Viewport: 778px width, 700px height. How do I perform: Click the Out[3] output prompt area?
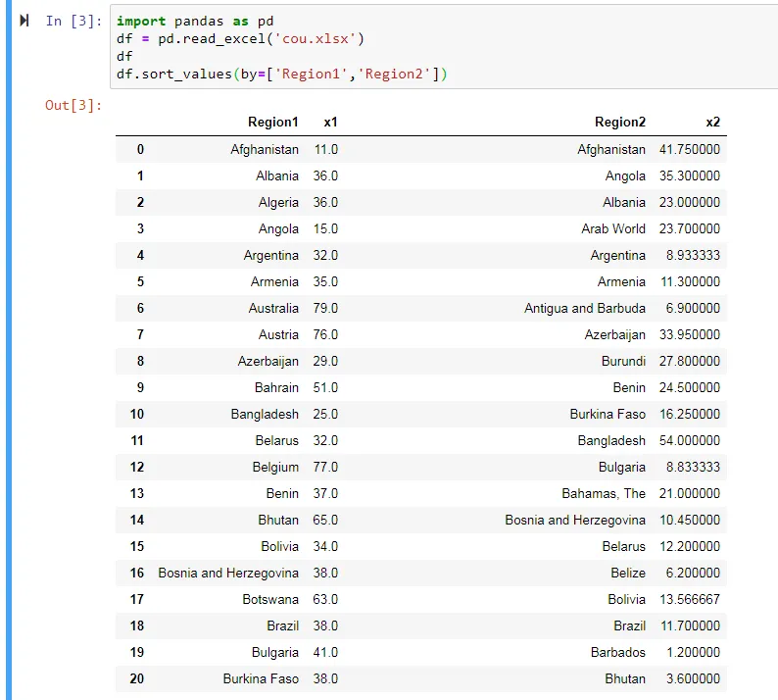(x=73, y=105)
